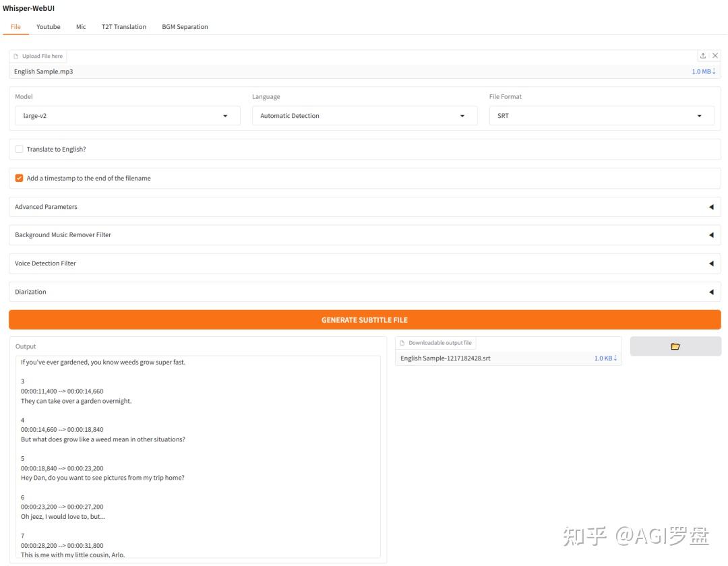Download the generated .srt file via 1.0 KB link

[605, 358]
